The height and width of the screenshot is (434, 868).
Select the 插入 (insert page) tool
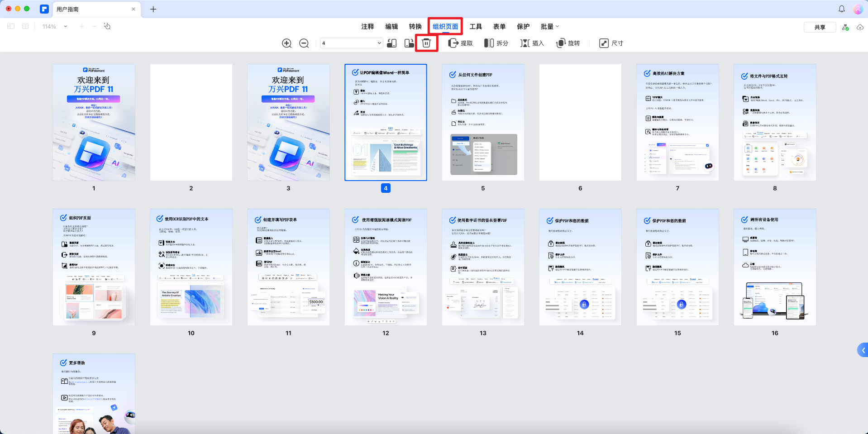[532, 43]
